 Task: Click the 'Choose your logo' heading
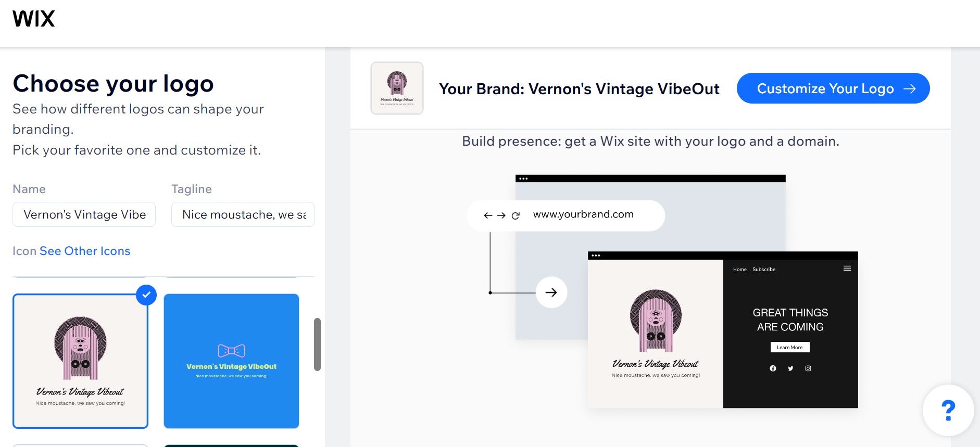pos(113,84)
